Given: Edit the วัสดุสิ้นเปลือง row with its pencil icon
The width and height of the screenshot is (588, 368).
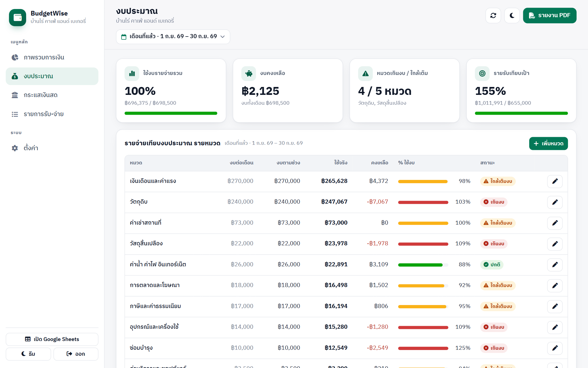Looking at the screenshot, I should pyautogui.click(x=555, y=244).
